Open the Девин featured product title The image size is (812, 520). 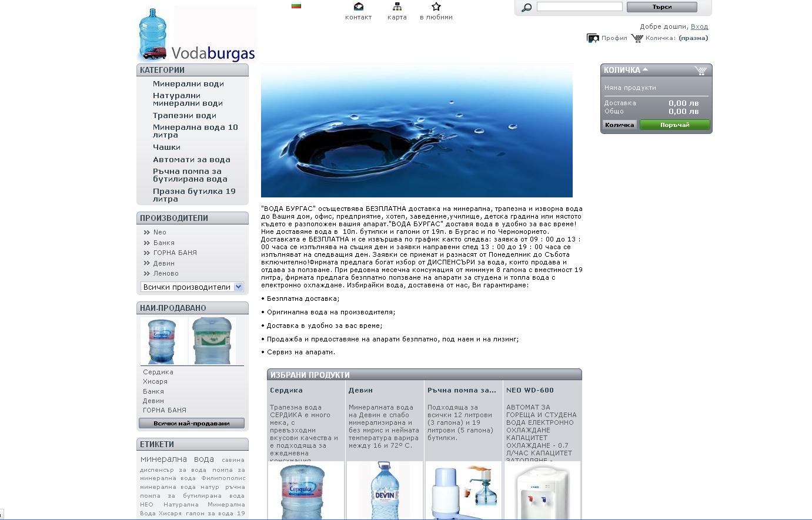pyautogui.click(x=360, y=390)
